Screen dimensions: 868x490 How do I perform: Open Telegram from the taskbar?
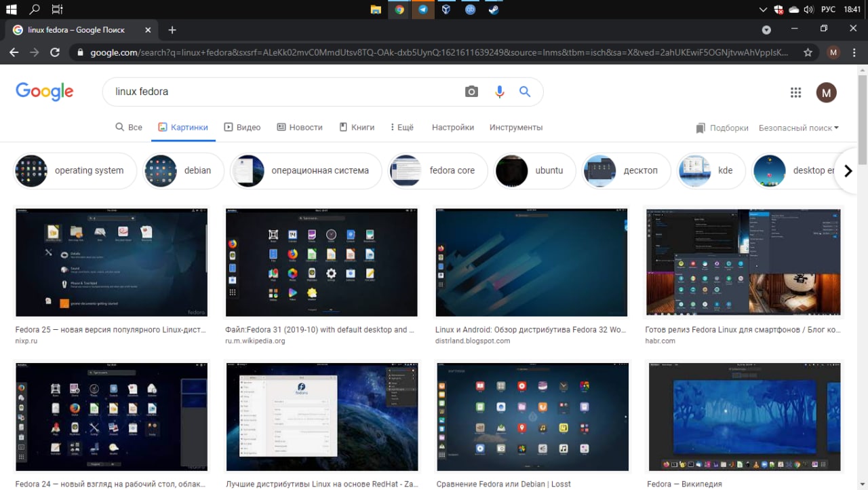click(x=423, y=10)
